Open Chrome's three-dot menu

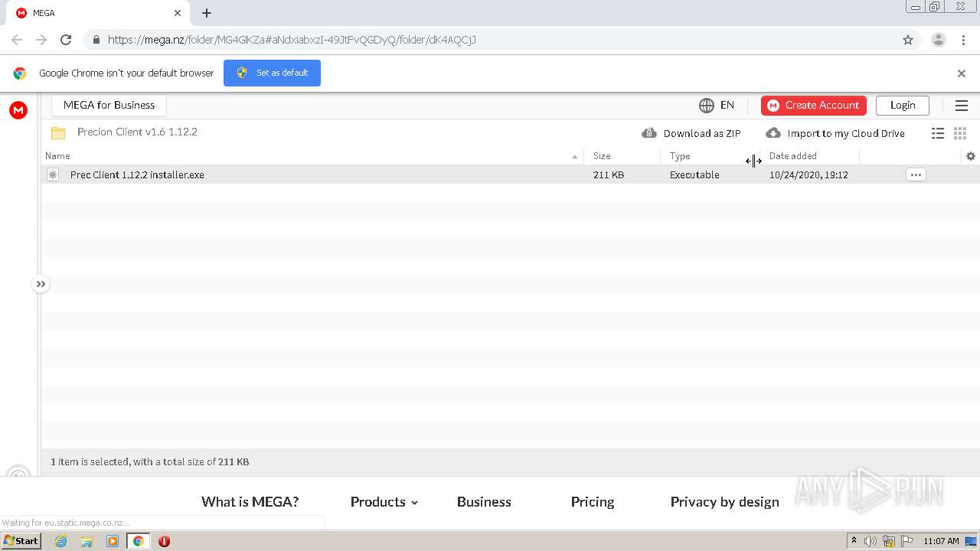click(964, 40)
